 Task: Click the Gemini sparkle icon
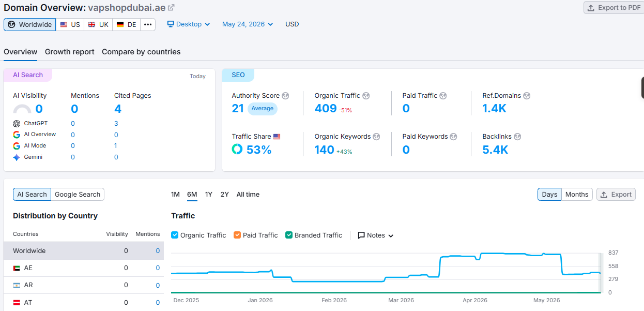click(x=17, y=157)
